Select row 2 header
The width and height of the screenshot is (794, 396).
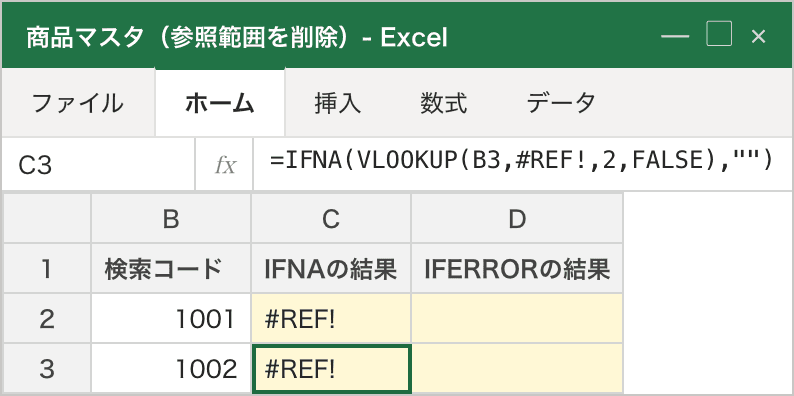[x=47, y=319]
